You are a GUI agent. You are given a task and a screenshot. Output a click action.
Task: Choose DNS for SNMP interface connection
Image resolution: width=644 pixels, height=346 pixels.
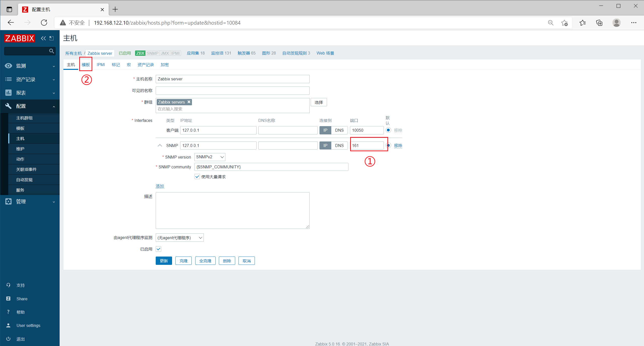pos(339,145)
